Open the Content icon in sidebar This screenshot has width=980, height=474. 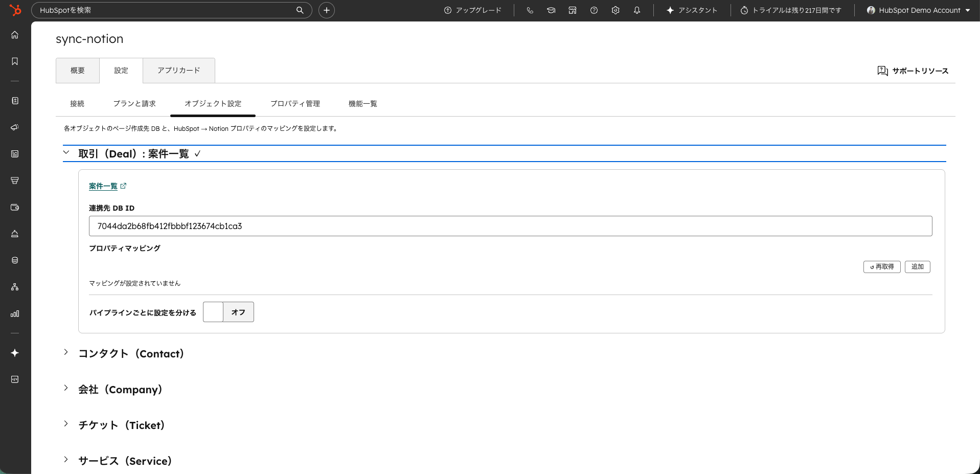coord(15,154)
